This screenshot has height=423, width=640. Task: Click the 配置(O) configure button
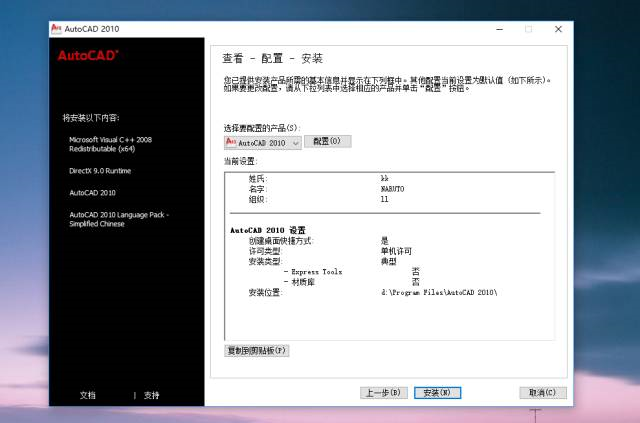[327, 141]
